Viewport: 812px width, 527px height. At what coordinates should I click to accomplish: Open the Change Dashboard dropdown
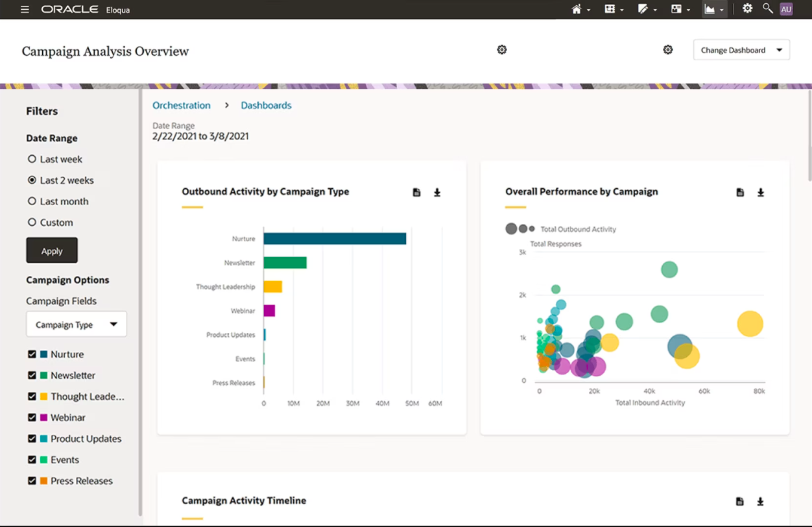741,50
